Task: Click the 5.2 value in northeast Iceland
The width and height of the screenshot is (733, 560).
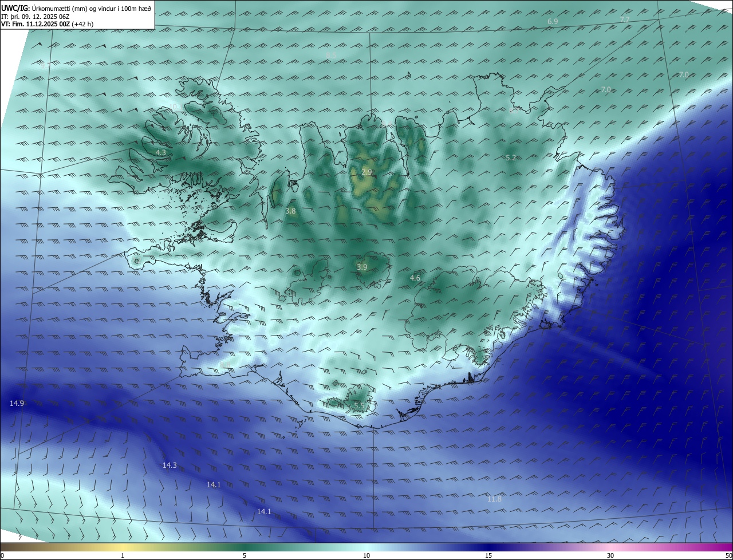Action: coord(511,157)
